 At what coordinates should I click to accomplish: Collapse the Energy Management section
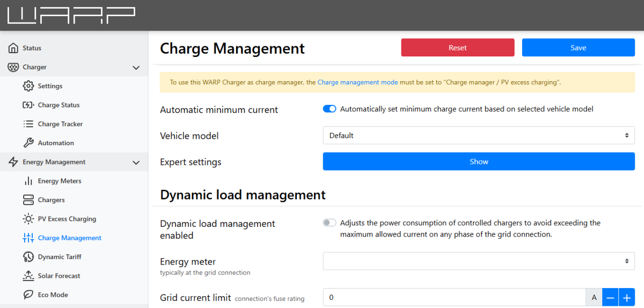point(136,162)
